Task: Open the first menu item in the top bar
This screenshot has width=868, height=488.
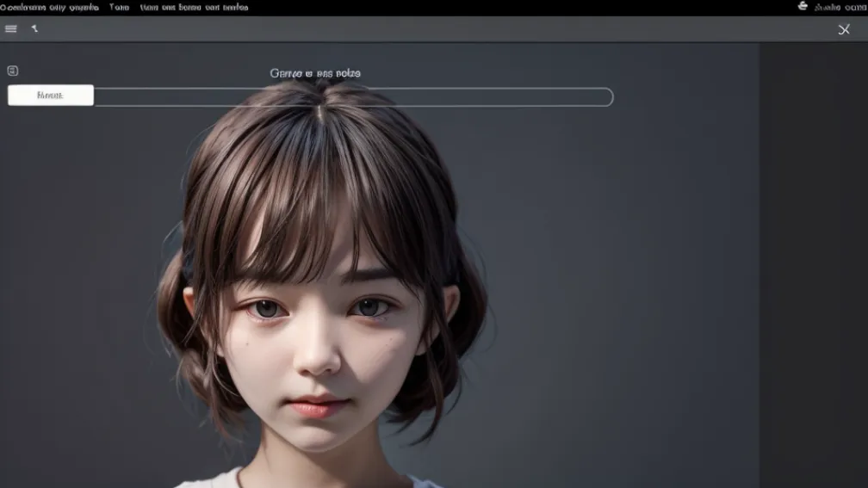Action: [x=49, y=7]
